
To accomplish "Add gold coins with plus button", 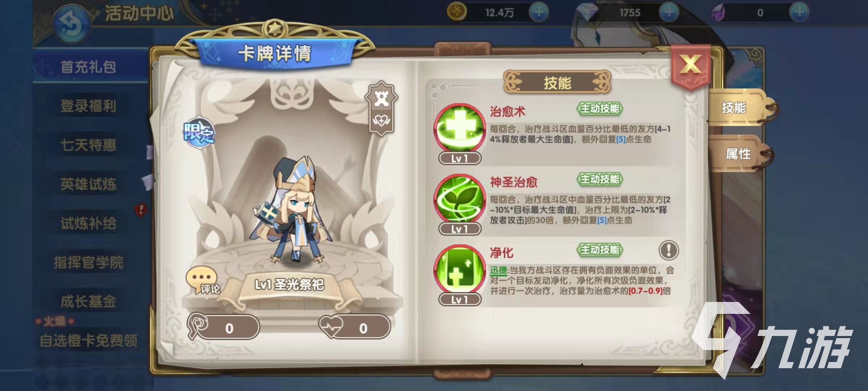I will [539, 12].
